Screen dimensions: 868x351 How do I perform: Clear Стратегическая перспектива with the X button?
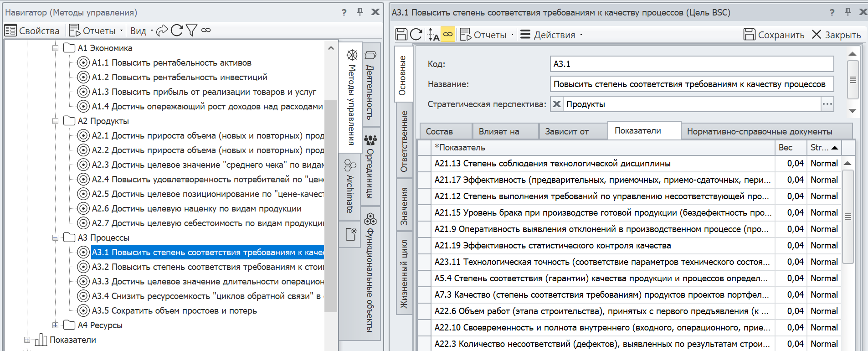pos(556,104)
